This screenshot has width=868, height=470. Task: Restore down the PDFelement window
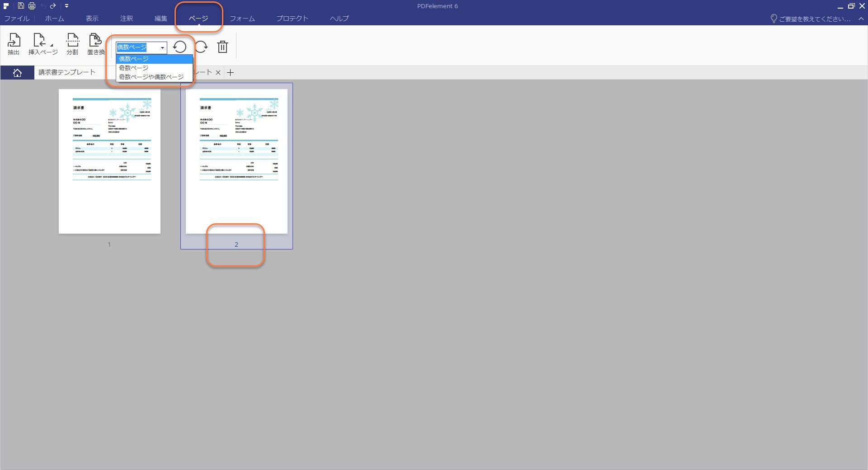coord(851,6)
